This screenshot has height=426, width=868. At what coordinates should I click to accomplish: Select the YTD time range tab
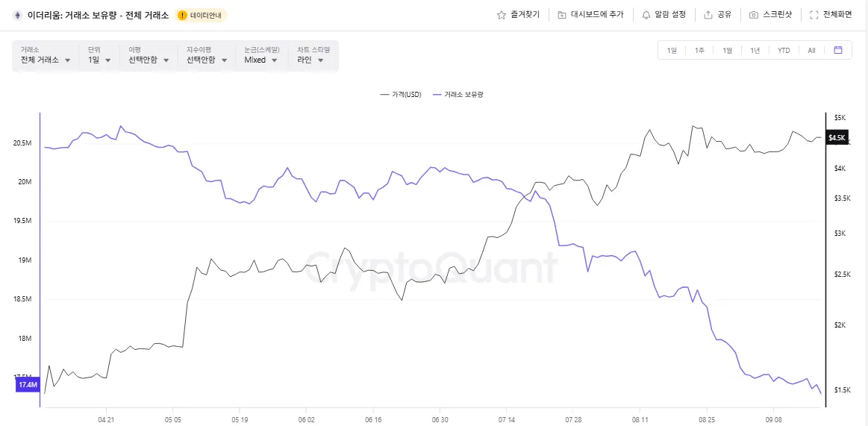[784, 50]
